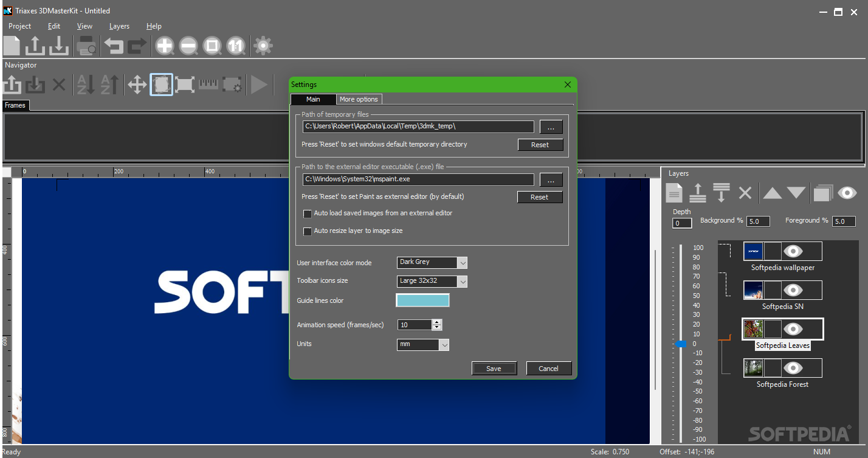Hide the Softpedia SN layer

coord(793,290)
